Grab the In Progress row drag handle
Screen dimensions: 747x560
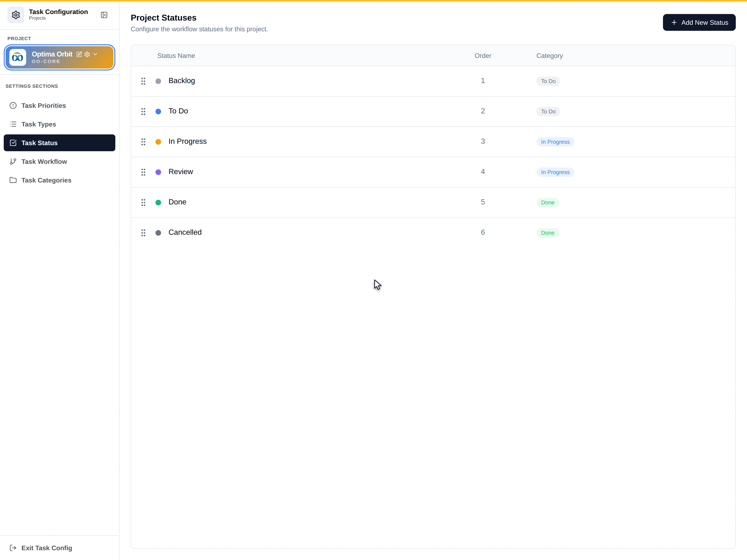pyautogui.click(x=143, y=142)
